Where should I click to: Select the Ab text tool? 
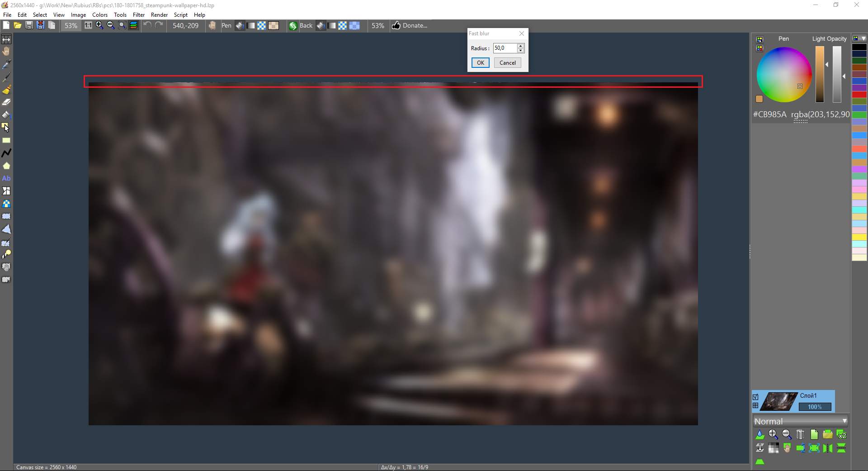[6, 178]
